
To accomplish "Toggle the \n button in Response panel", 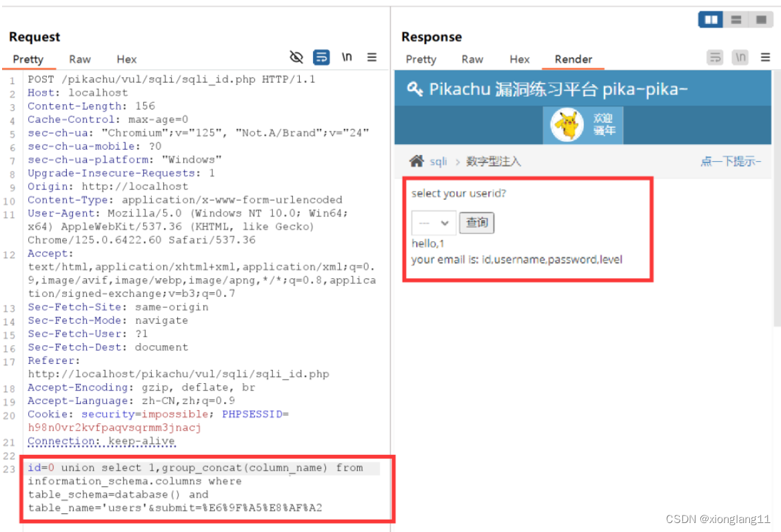I will pos(740,57).
